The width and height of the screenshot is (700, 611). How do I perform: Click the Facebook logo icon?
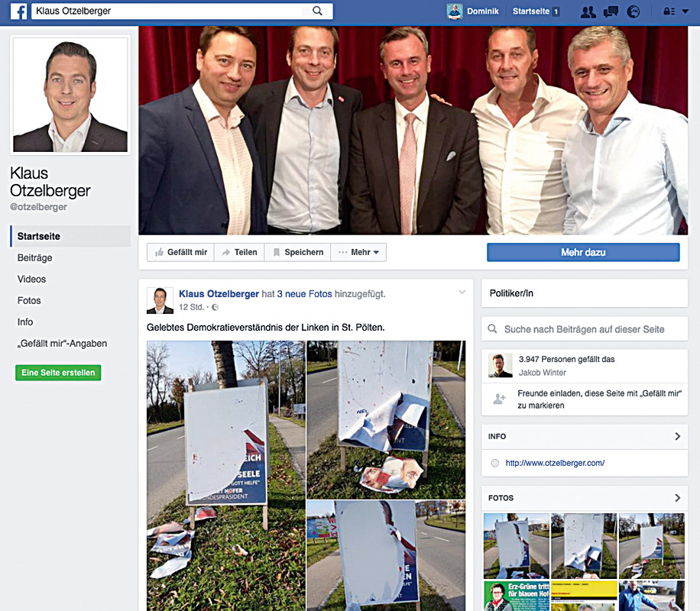(18, 11)
